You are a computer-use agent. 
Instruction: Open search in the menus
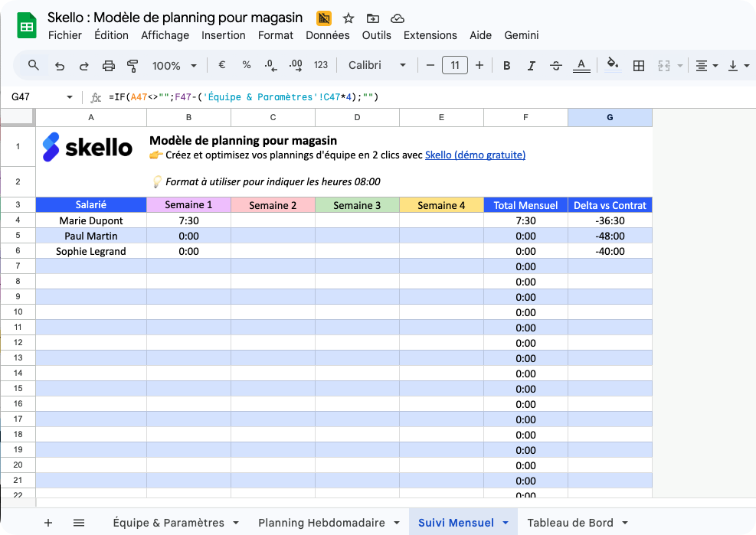coord(32,66)
